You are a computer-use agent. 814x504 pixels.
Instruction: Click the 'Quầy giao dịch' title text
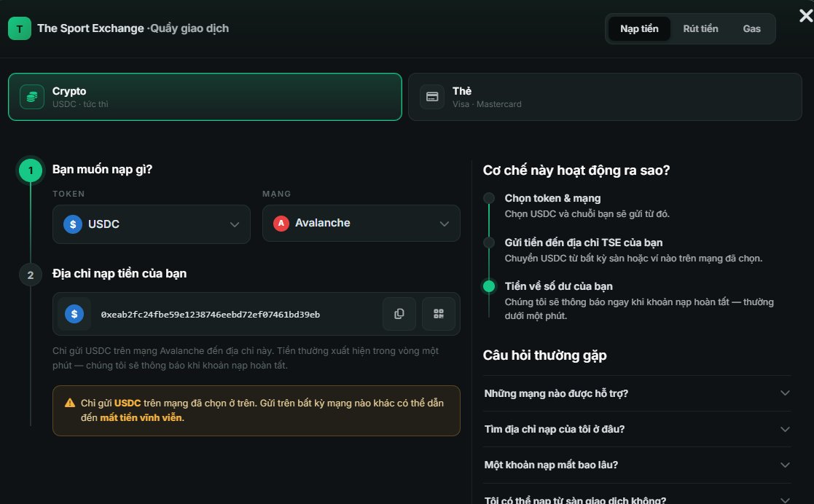click(x=189, y=28)
